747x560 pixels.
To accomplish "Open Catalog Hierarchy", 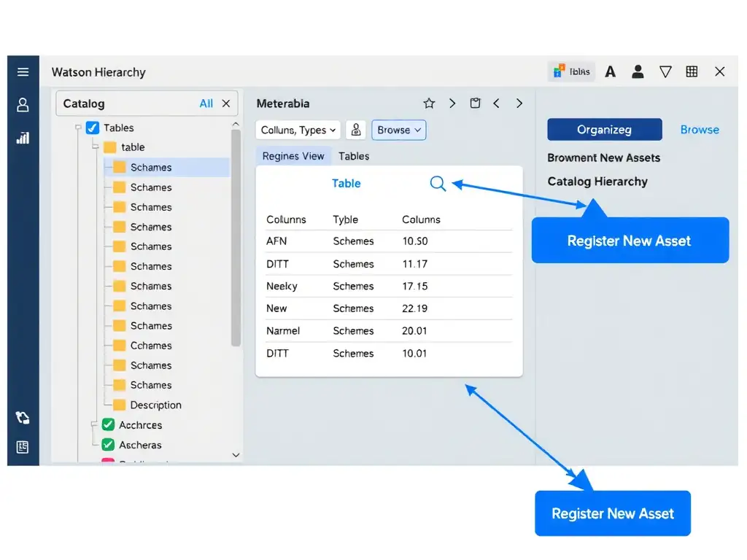I will click(597, 182).
